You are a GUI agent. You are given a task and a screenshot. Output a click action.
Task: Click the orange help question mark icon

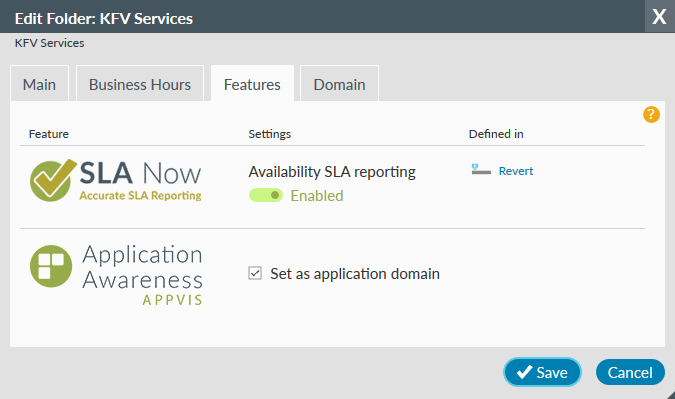point(651,114)
